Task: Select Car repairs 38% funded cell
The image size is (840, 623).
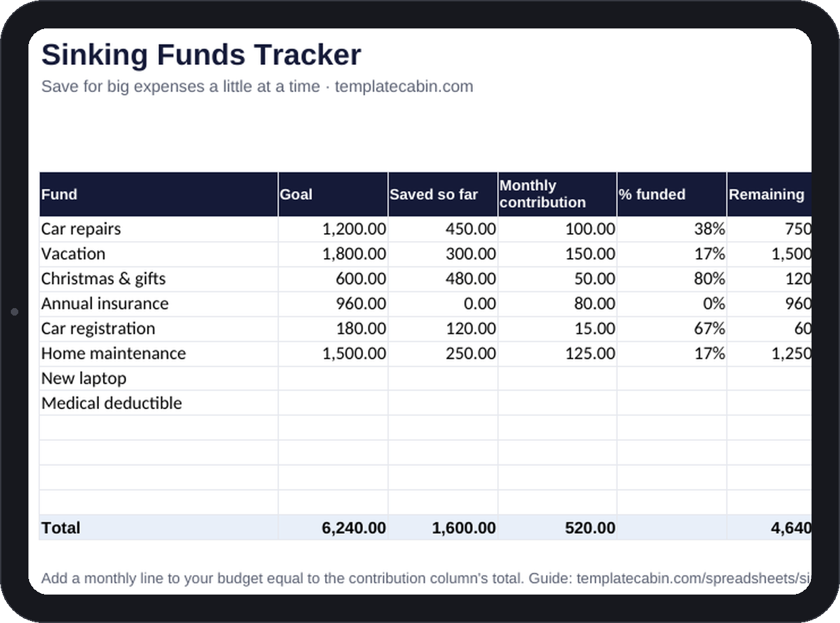Action: click(x=672, y=229)
